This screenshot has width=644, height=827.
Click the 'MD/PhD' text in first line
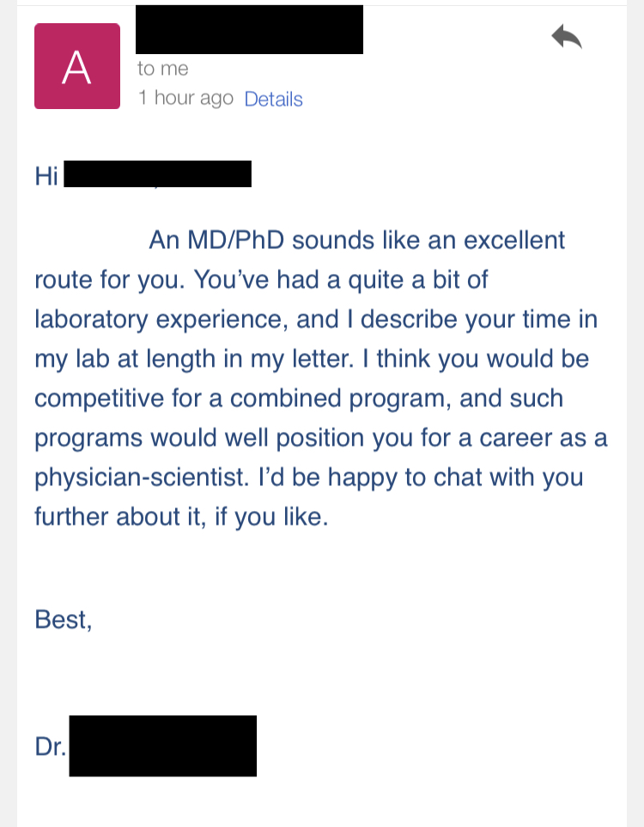[x=236, y=240]
